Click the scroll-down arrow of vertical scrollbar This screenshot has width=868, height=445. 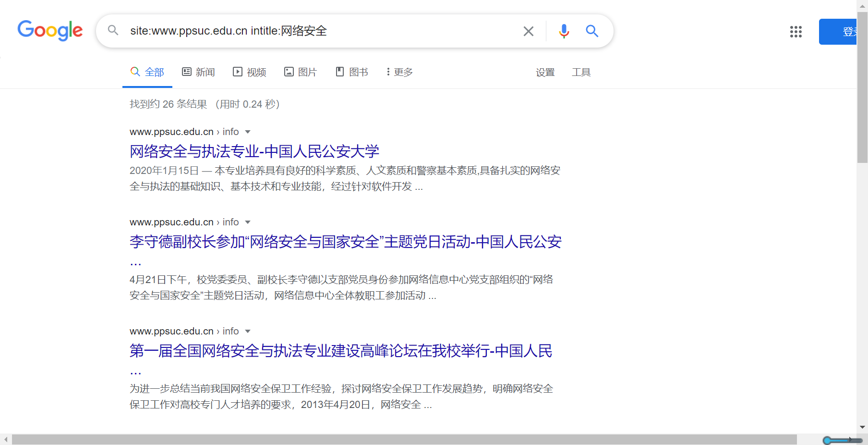coord(862,427)
